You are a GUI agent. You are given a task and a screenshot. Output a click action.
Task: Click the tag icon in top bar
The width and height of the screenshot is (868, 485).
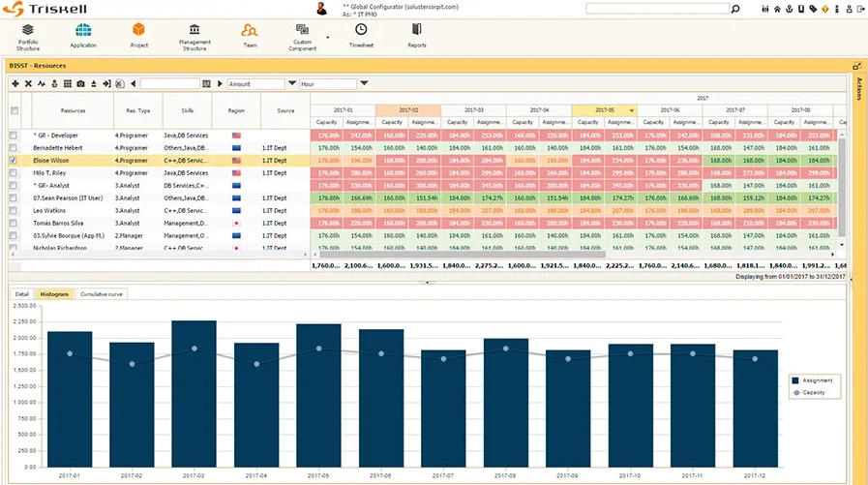(x=813, y=9)
